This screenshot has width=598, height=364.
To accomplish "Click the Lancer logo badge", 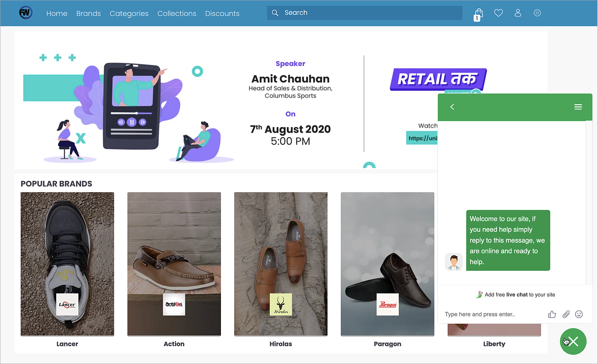I will click(x=67, y=305).
